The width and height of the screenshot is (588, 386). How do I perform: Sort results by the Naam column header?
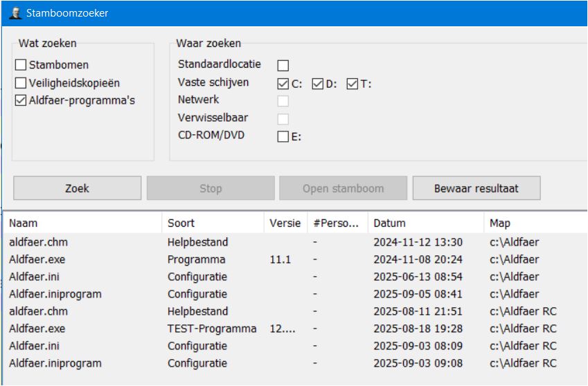pyautogui.click(x=83, y=223)
